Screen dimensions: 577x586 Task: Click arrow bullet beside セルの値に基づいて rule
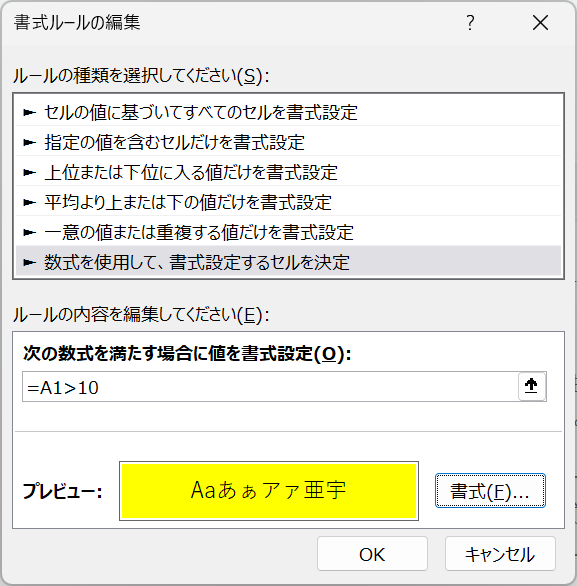(29, 112)
